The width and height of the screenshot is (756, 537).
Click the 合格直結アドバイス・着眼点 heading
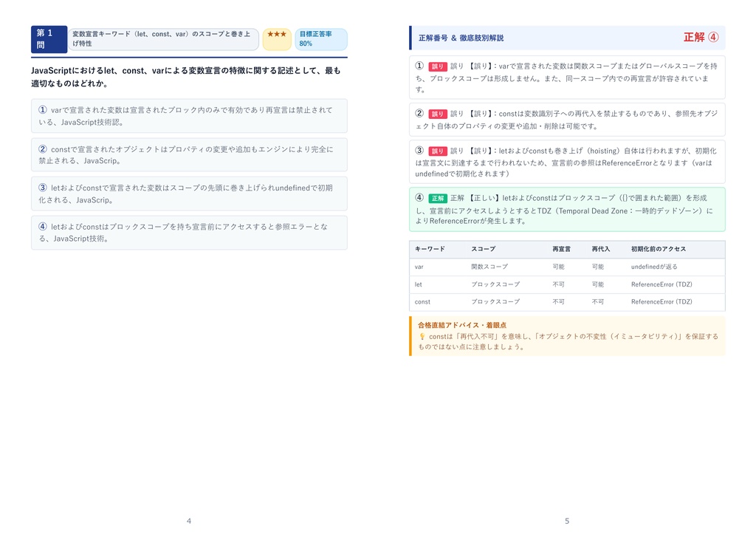(462, 325)
